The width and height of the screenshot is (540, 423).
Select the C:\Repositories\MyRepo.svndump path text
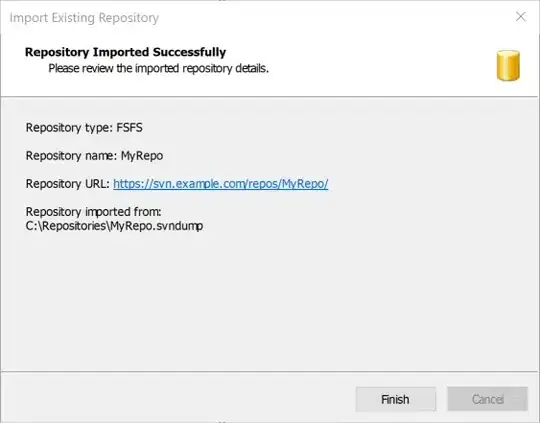(114, 226)
